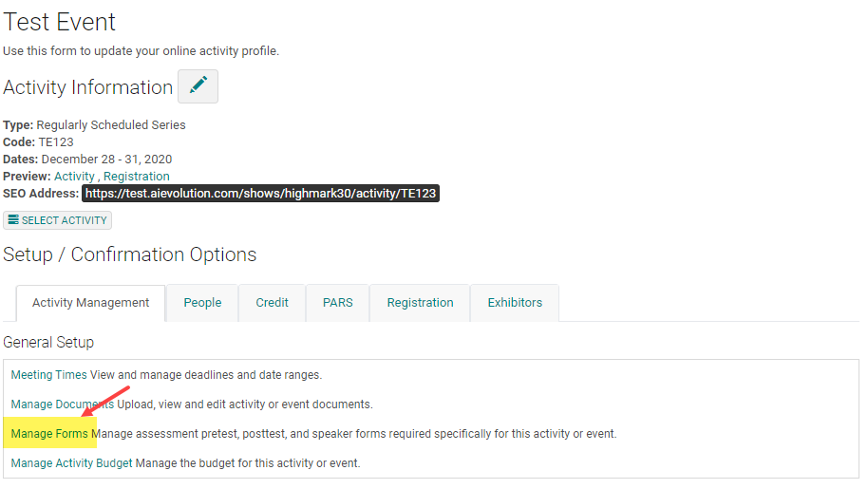Select the Registration tab

[420, 303]
